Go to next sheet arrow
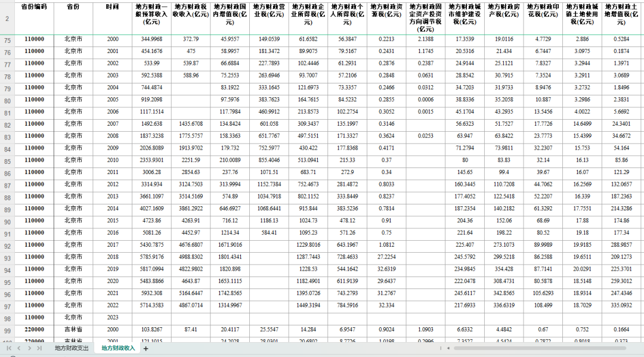Viewport: 644px width, 357px height. (29, 348)
